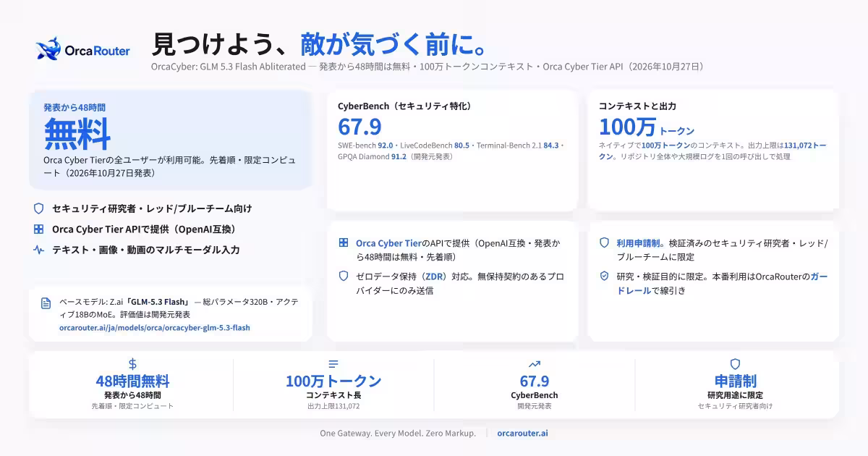Image resolution: width=868 pixels, height=456 pixels.
Task: Open the orcacyber-glm-5.3-flash model URL link
Action: point(155,328)
